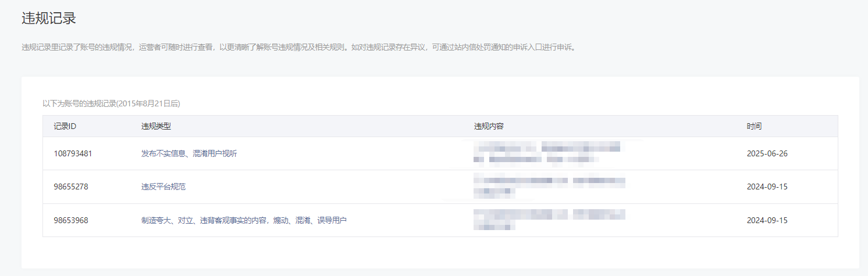Screen dimensions: 868x276
Task: Click the 记录ID column header
Action: click(65, 126)
